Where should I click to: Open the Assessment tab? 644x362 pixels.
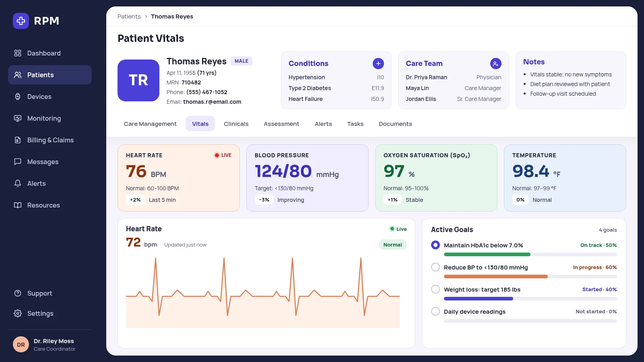click(x=281, y=124)
